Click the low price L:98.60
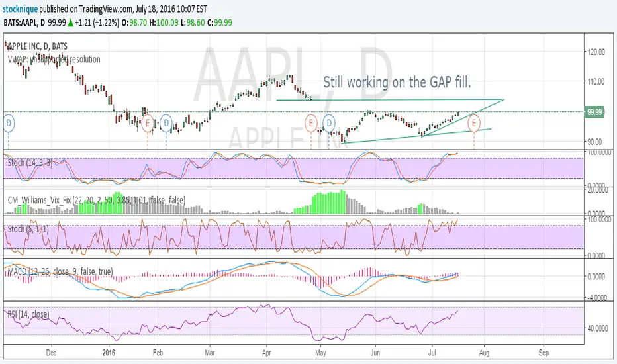This screenshot has width=617, height=364. [193, 23]
